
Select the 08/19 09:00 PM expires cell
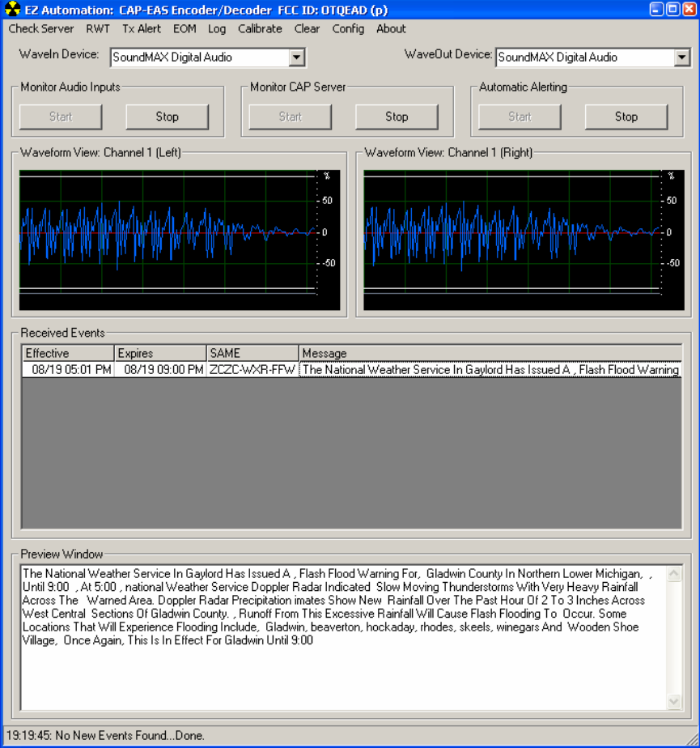pos(160,370)
